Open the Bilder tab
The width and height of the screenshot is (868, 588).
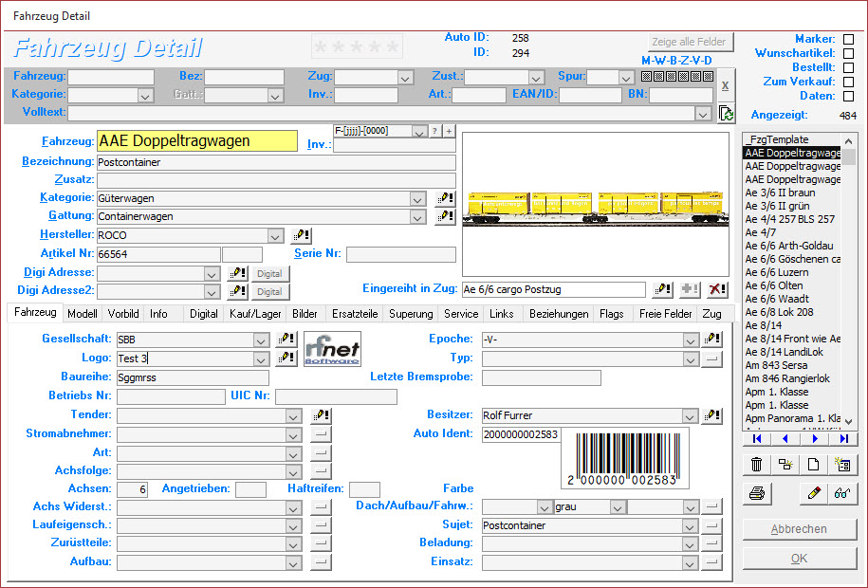click(305, 314)
